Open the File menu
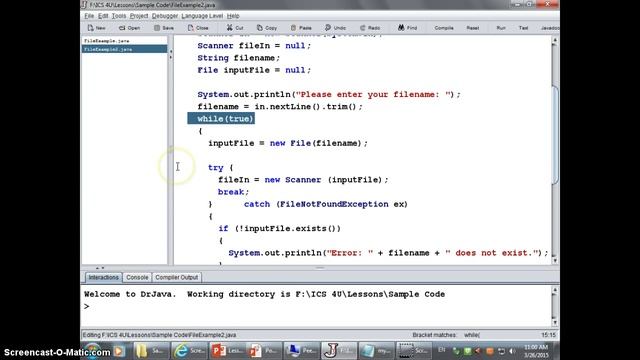This screenshot has width=640, height=360. pyautogui.click(x=89, y=16)
